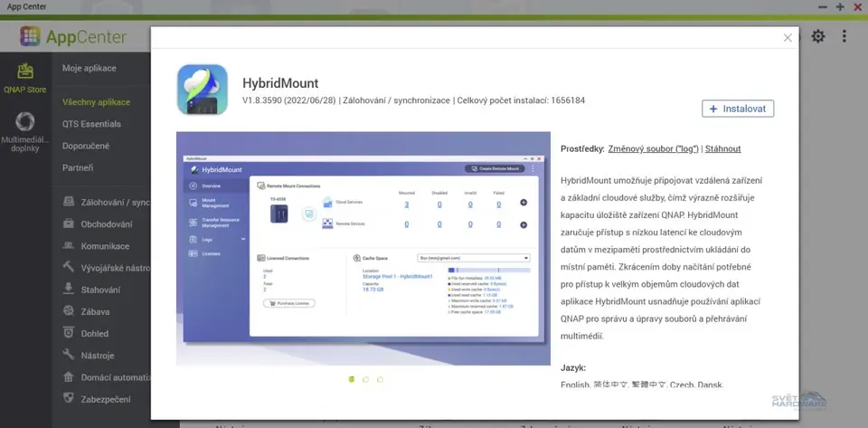Switch to the second screenshot carousel dot

[x=365, y=379]
